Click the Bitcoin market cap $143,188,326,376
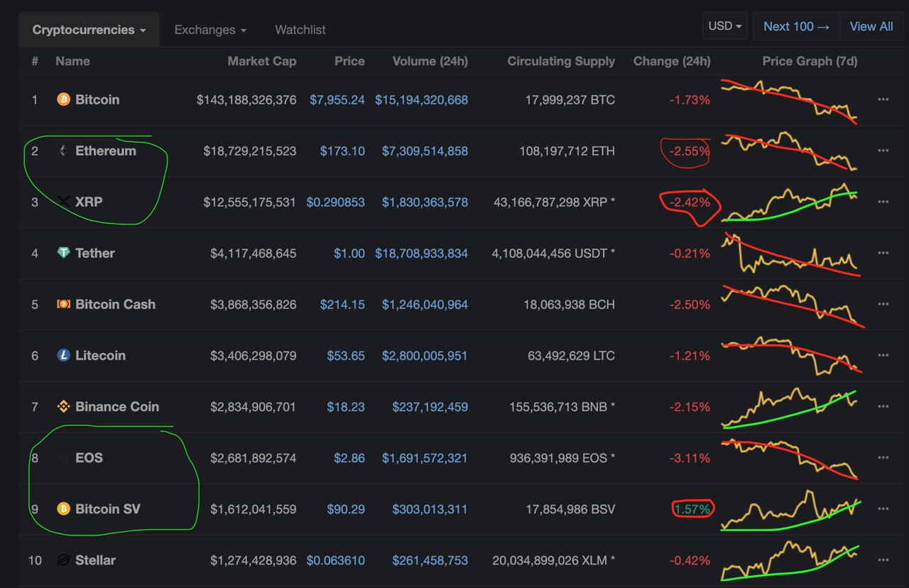This screenshot has height=588, width=909. pos(246,99)
